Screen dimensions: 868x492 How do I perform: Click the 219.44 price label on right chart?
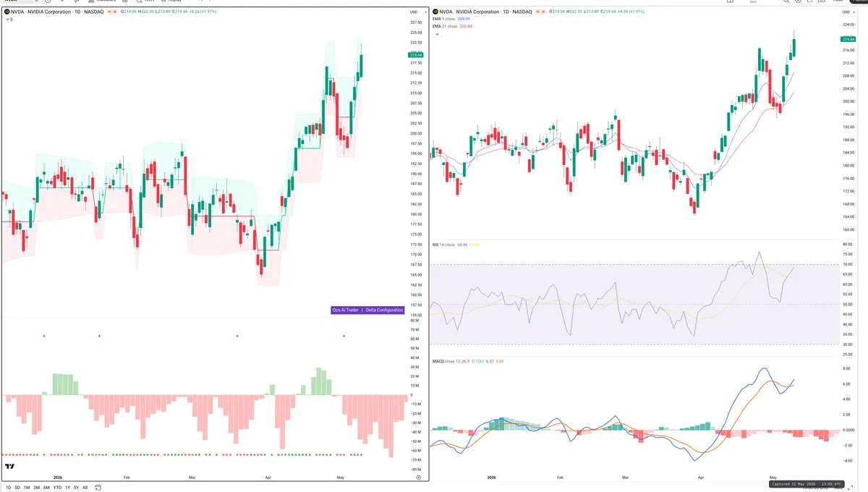coord(848,39)
